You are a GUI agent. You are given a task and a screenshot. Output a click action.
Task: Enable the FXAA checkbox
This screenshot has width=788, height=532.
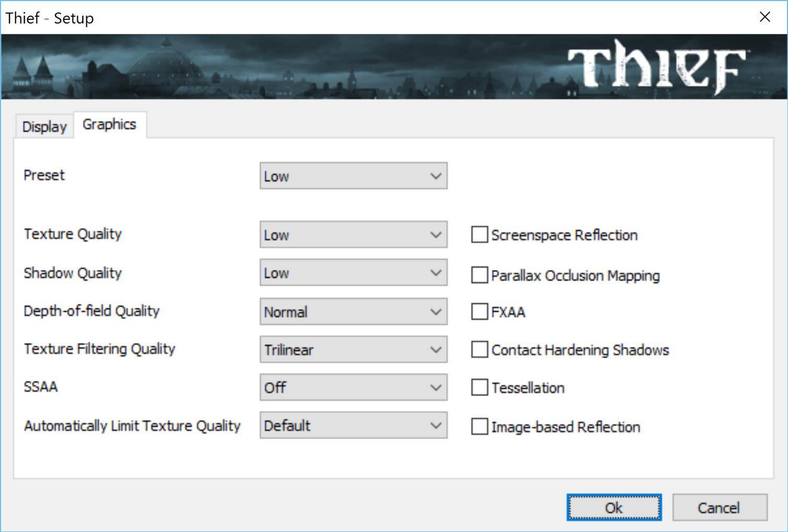pyautogui.click(x=479, y=312)
